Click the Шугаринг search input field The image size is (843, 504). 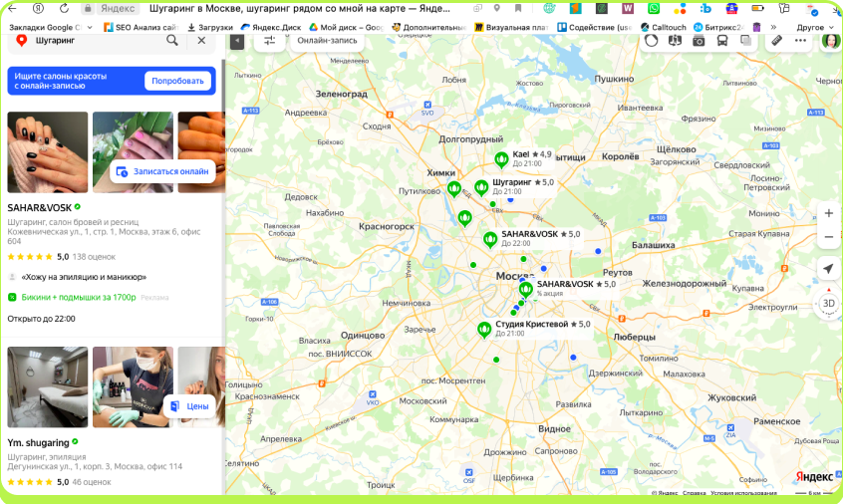click(97, 40)
